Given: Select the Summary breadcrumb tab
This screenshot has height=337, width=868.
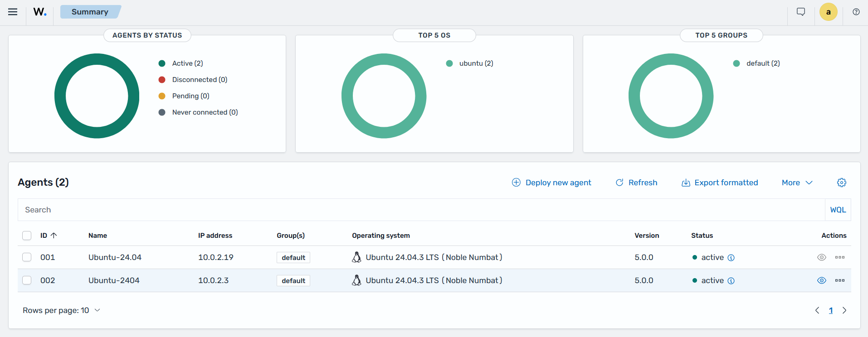Looking at the screenshot, I should pyautogui.click(x=90, y=12).
